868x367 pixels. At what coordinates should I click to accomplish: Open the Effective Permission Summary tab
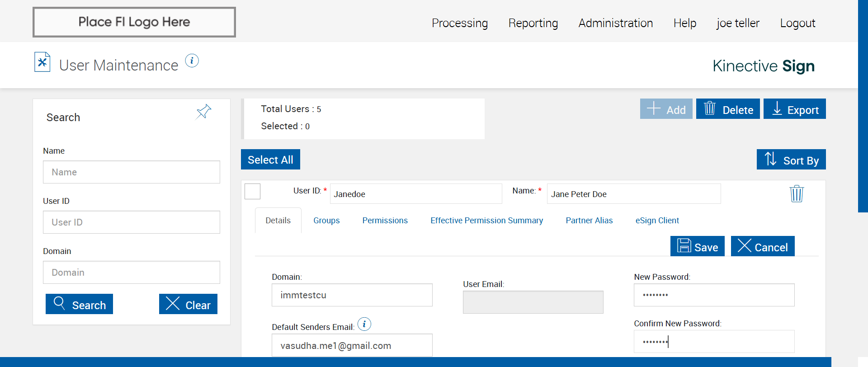tap(486, 221)
